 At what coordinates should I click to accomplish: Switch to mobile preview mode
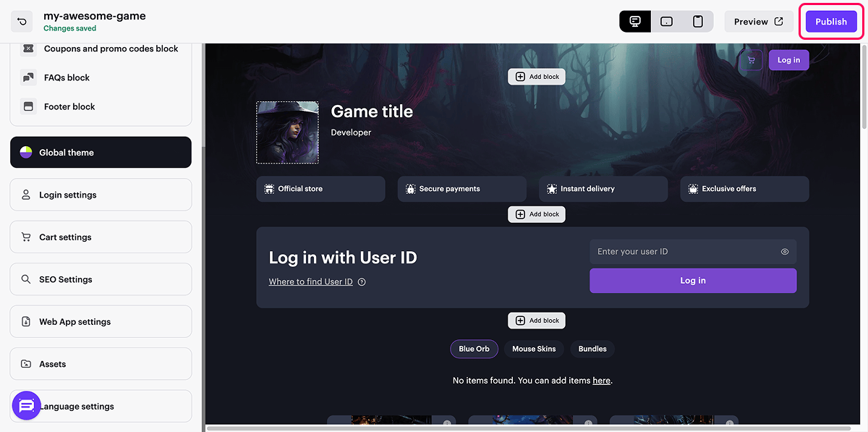pos(698,22)
